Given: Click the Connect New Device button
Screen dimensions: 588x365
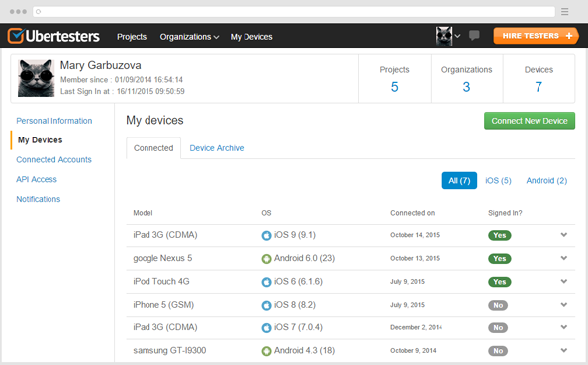Looking at the screenshot, I should pyautogui.click(x=530, y=121).
